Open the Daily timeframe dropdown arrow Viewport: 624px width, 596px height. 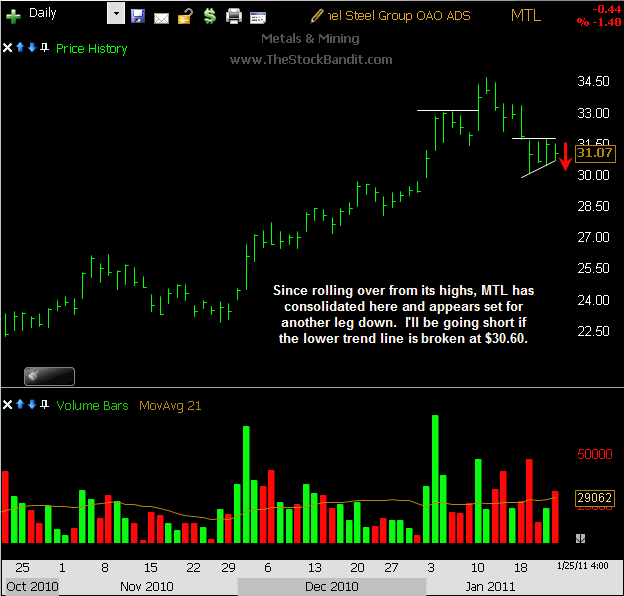(116, 13)
